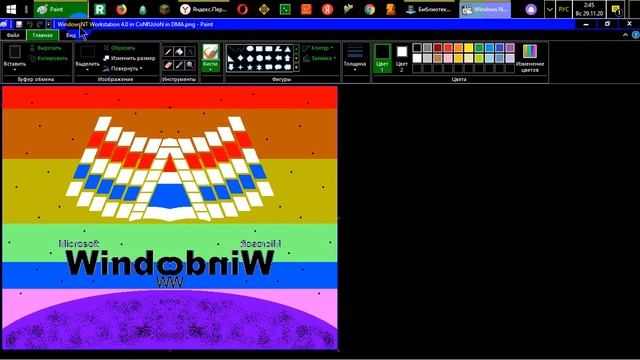Open Opera from the taskbar

click(242, 9)
